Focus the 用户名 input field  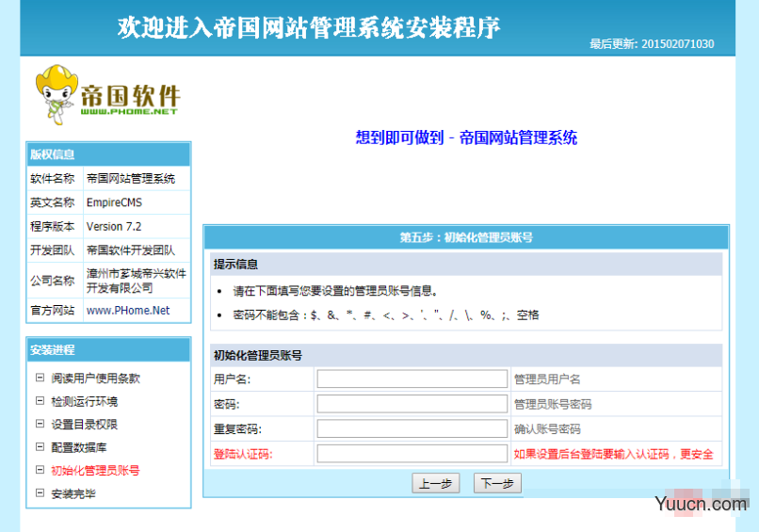(412, 379)
